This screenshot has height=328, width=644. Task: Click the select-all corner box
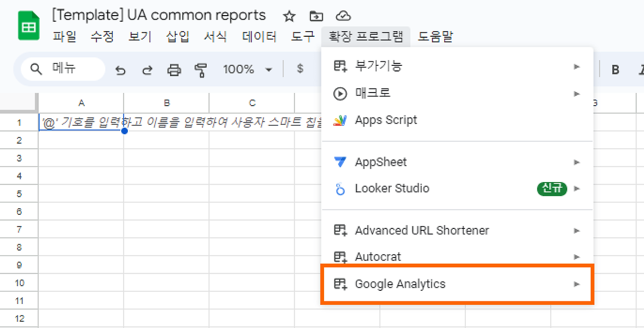point(19,103)
